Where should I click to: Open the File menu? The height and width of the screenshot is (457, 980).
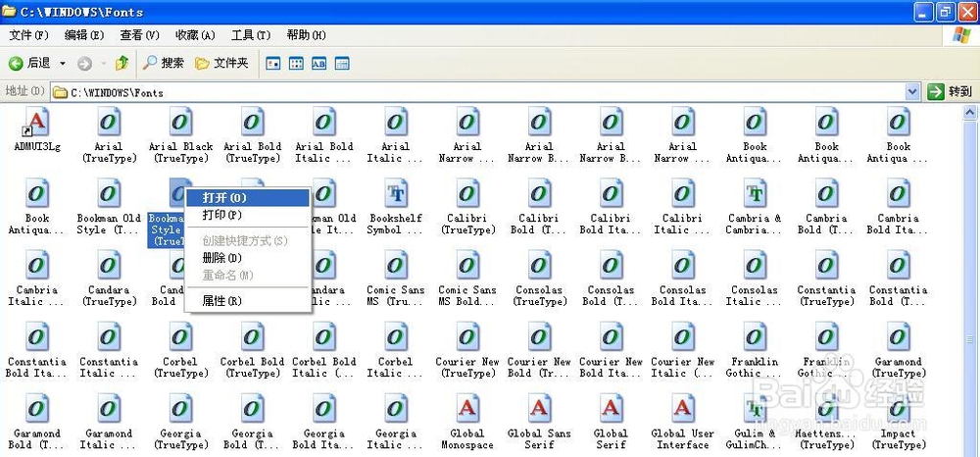[28, 35]
